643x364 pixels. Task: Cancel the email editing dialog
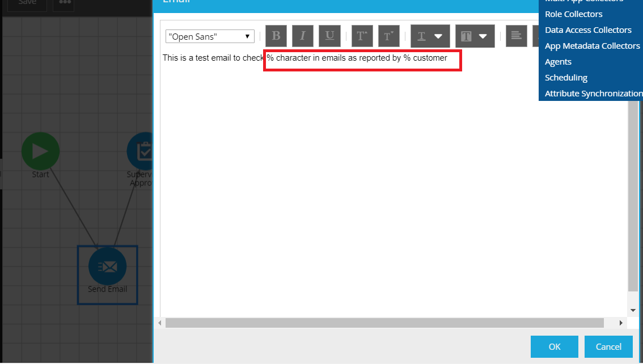click(608, 346)
